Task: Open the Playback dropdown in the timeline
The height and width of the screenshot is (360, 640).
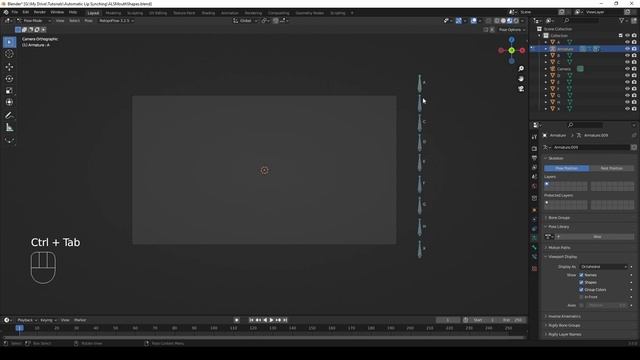Action: coord(27,320)
